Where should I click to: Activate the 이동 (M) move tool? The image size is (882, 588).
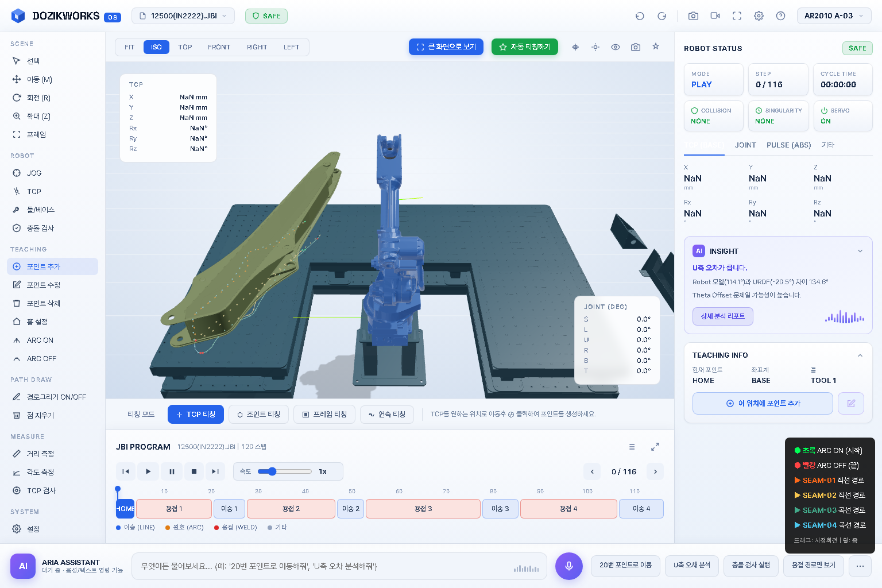pyautogui.click(x=52, y=79)
